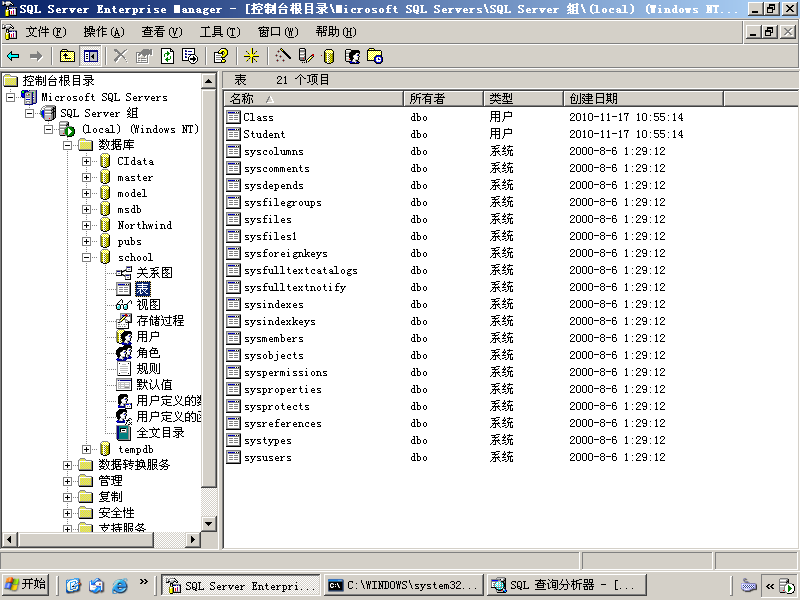Select the sysobjects table row
This screenshot has width=800, height=600.
(x=510, y=356)
